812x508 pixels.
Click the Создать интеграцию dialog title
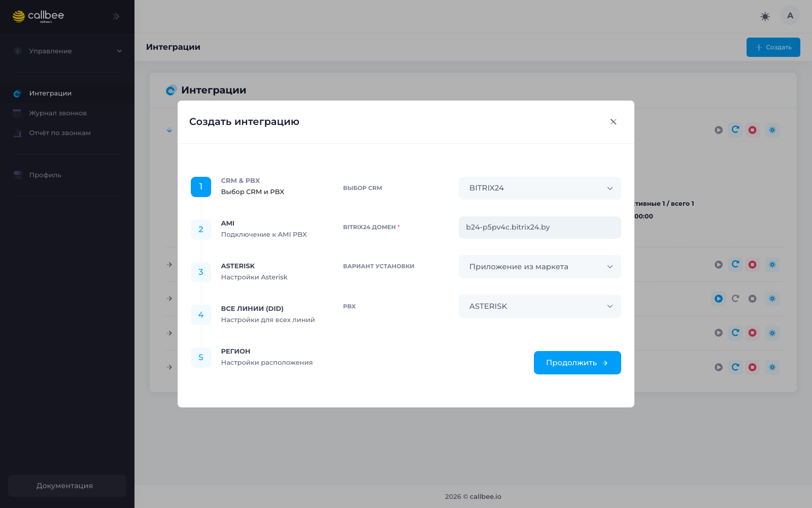click(244, 122)
